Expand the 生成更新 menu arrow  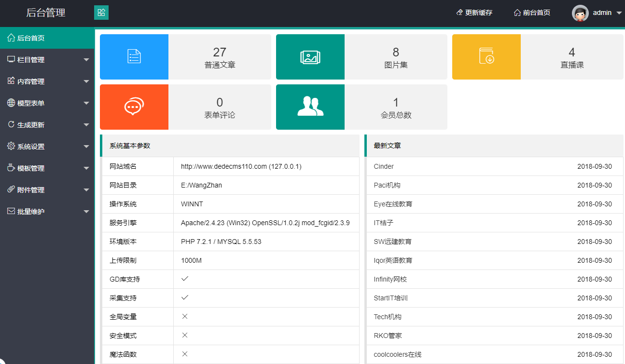tap(86, 125)
